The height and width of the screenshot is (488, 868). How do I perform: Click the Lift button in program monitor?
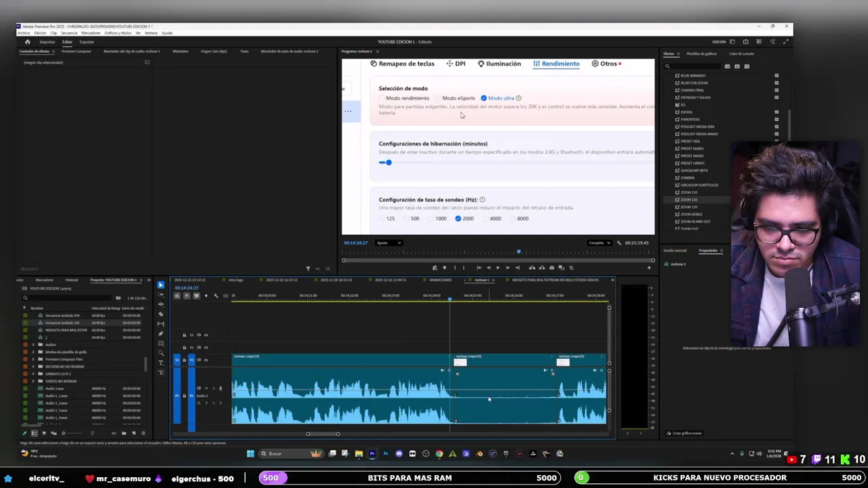coord(532,268)
